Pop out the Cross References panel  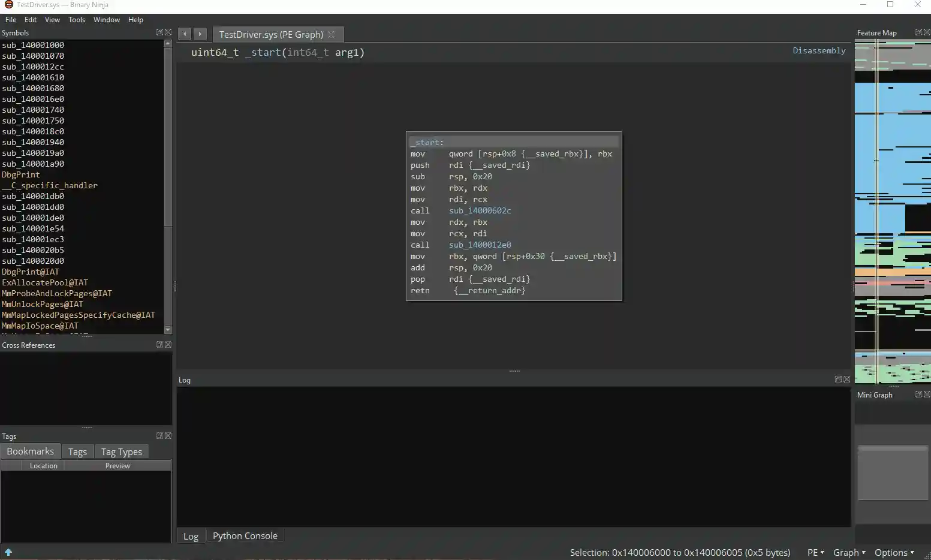click(x=159, y=344)
